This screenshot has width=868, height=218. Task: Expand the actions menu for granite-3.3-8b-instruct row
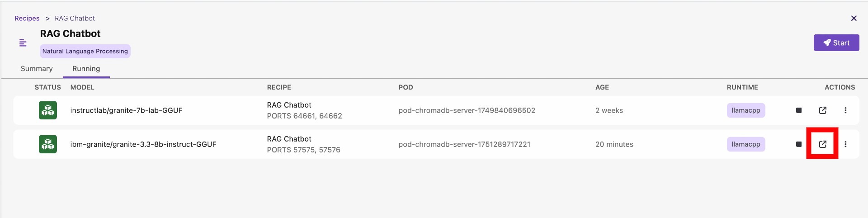(845, 144)
